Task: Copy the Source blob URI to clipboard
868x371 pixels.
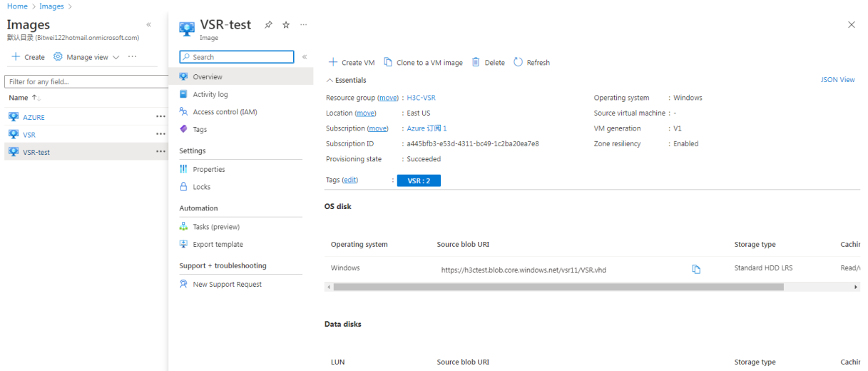Action: coord(696,269)
